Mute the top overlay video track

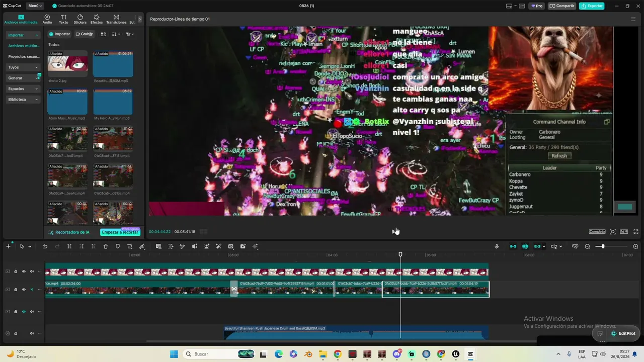32,271
